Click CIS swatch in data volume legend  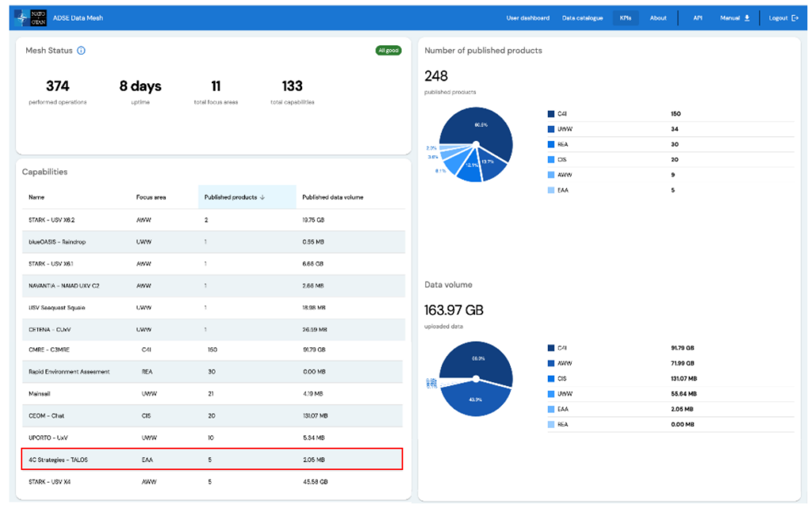coord(551,379)
